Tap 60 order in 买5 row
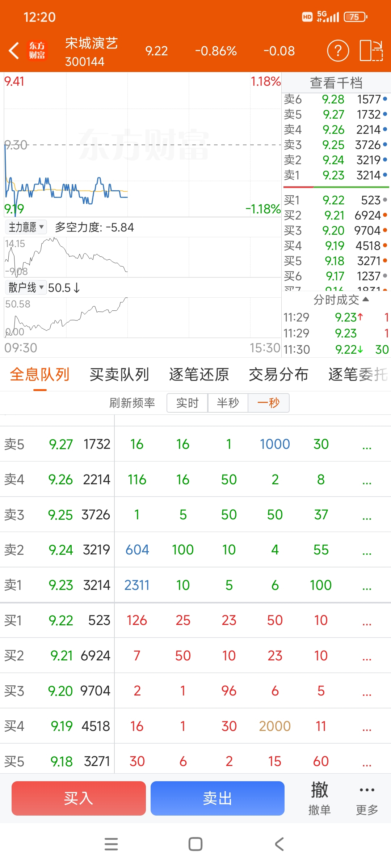391x868 pixels. [x=321, y=761]
